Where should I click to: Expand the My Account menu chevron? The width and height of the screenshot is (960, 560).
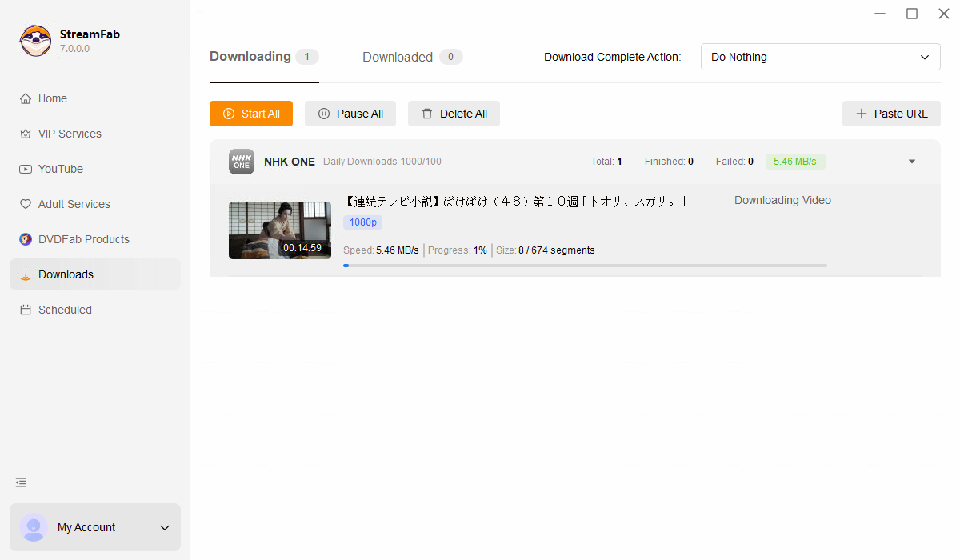[x=165, y=527]
